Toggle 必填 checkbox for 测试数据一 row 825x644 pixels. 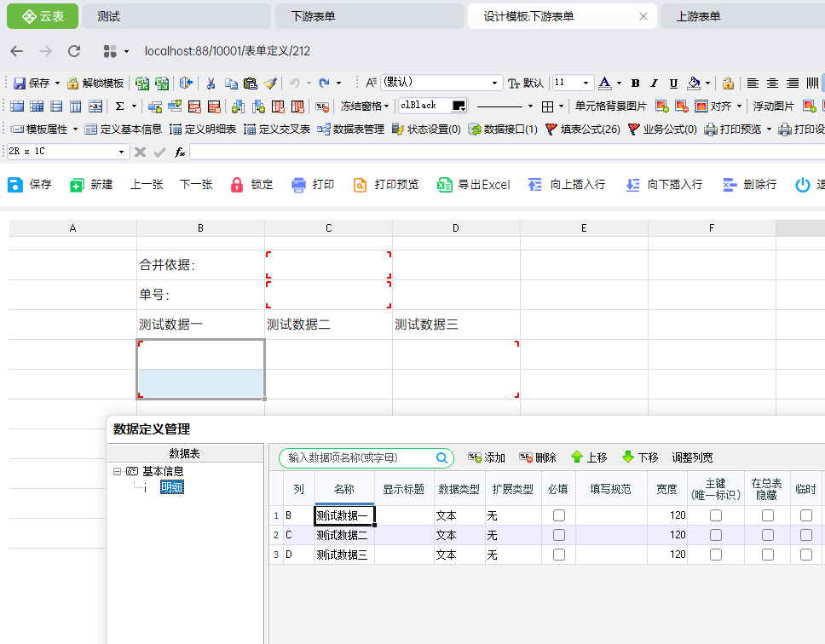tap(559, 515)
